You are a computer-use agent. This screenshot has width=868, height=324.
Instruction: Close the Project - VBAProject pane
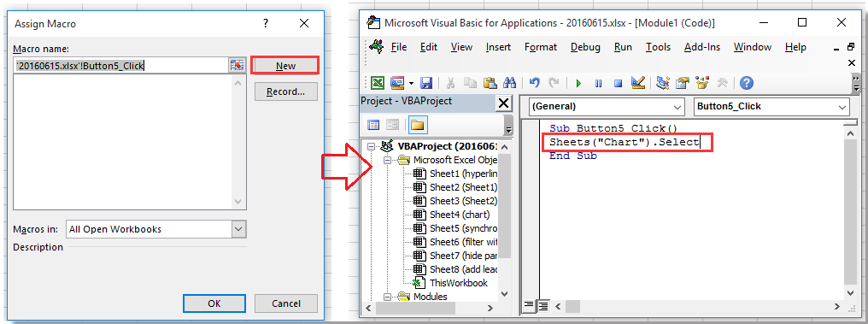tap(504, 103)
